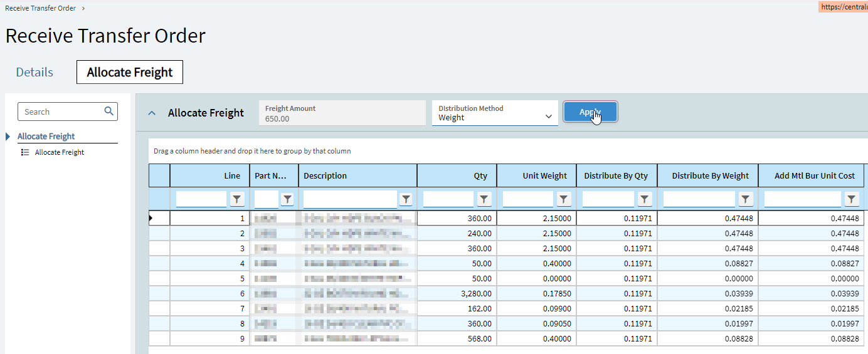
Task: Click Distribute By Weight cell 0.08828
Action: [707, 338]
